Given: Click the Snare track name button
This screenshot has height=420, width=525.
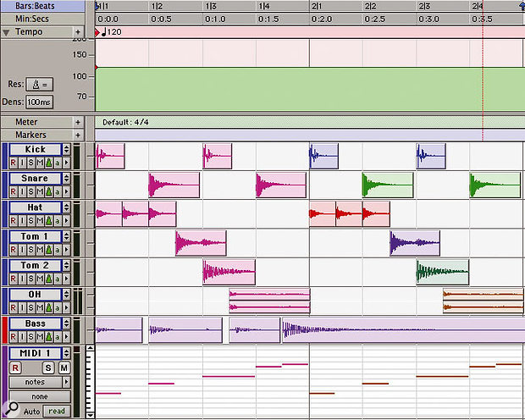Looking at the screenshot, I should tap(36, 178).
